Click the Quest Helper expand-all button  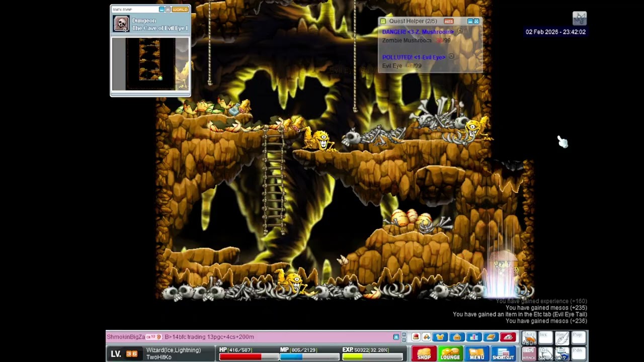(476, 21)
